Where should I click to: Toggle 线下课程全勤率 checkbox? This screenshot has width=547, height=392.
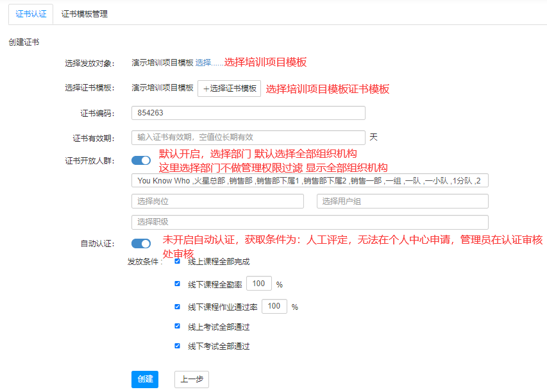click(178, 284)
